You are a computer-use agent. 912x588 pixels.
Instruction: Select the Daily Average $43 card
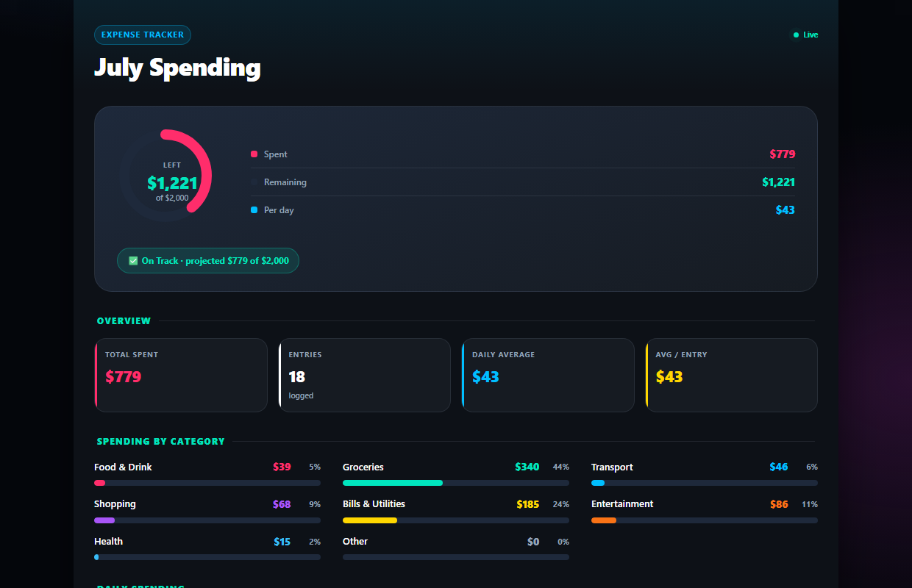tap(548, 375)
